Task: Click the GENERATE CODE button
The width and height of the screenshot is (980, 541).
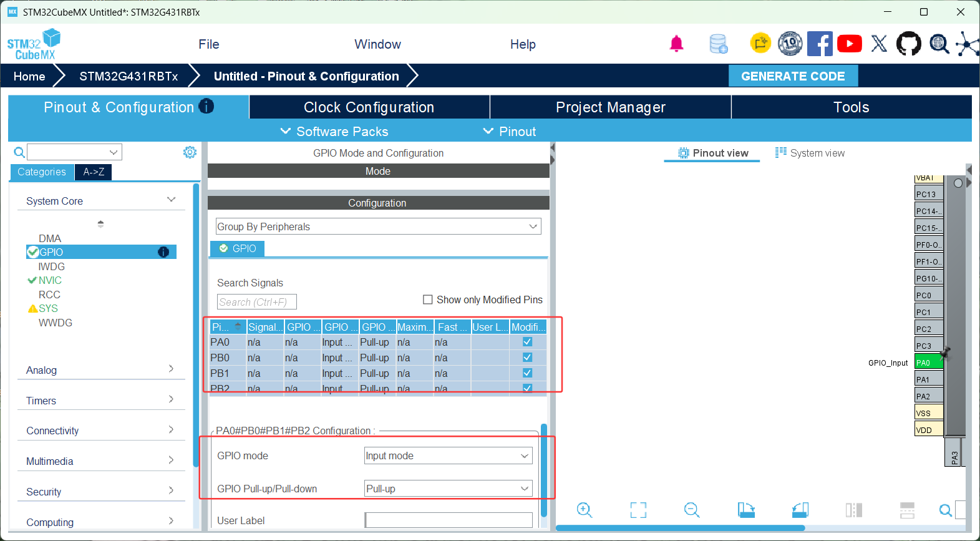Action: tap(793, 76)
